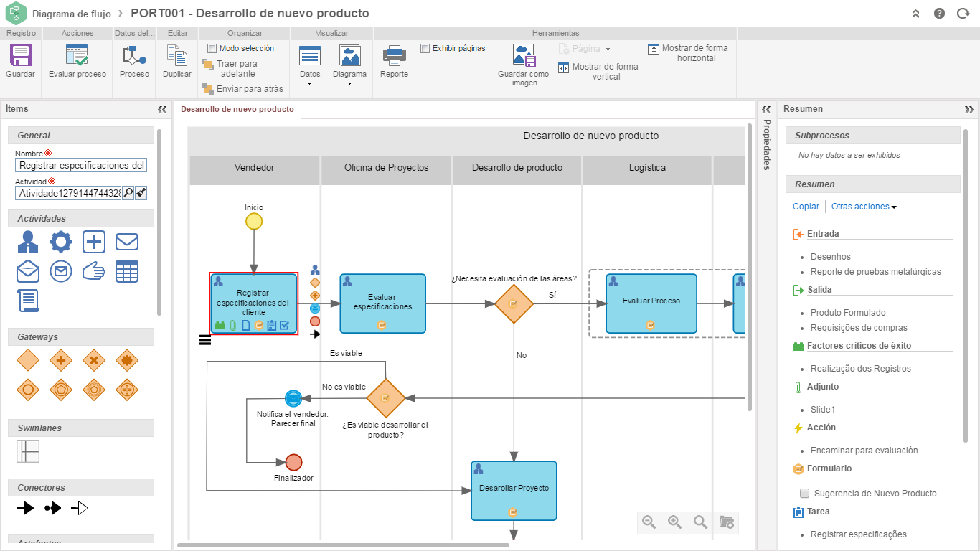Click Guardar como imagen icon
This screenshot has width=980, height=551.
pos(524,56)
